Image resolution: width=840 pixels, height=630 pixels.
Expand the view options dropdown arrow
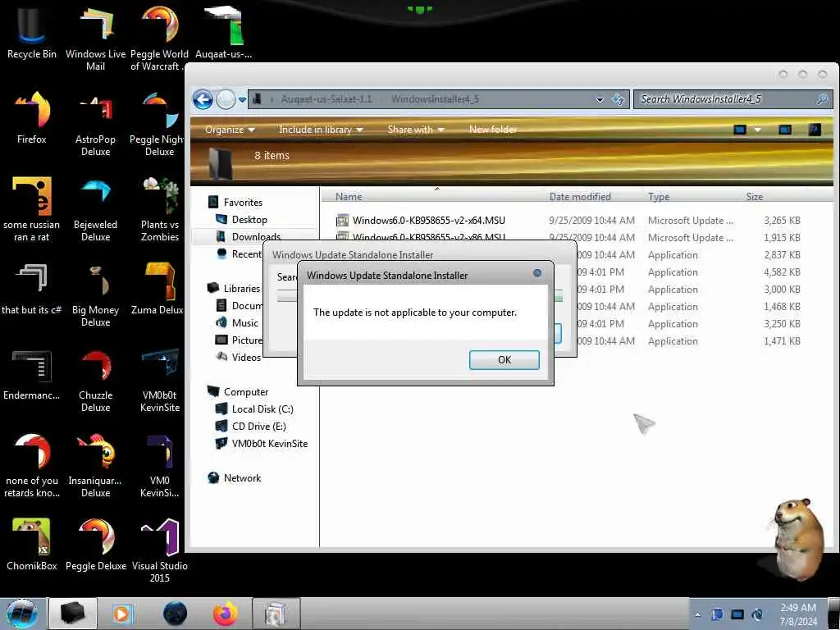(757, 130)
